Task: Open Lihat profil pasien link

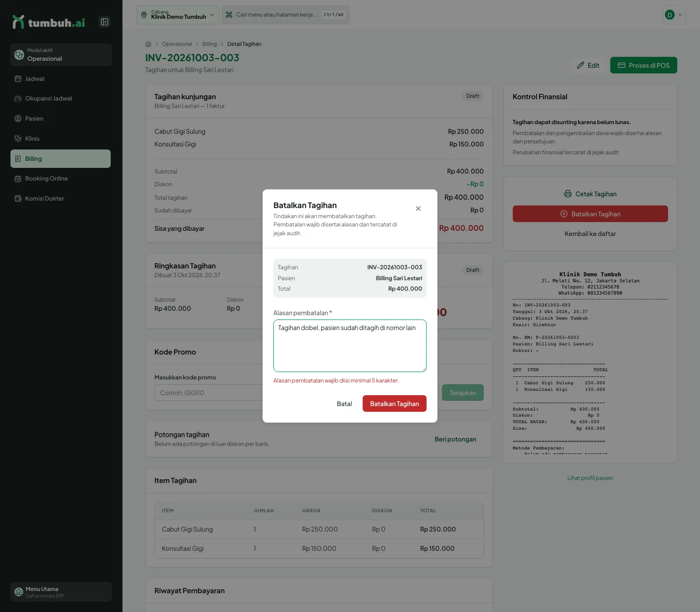Action: point(590,478)
